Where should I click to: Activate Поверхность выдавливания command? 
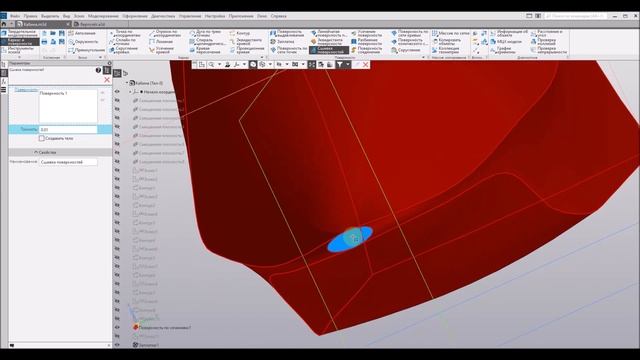287,33
